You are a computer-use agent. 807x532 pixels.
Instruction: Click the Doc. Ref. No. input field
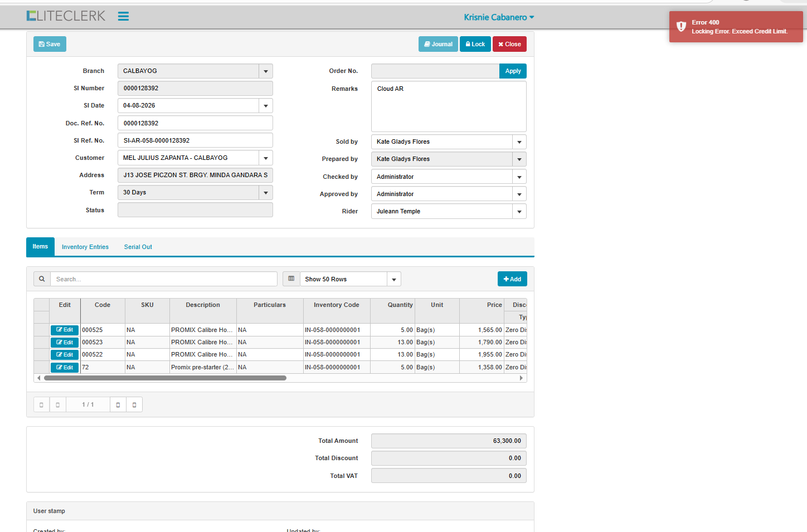point(195,123)
